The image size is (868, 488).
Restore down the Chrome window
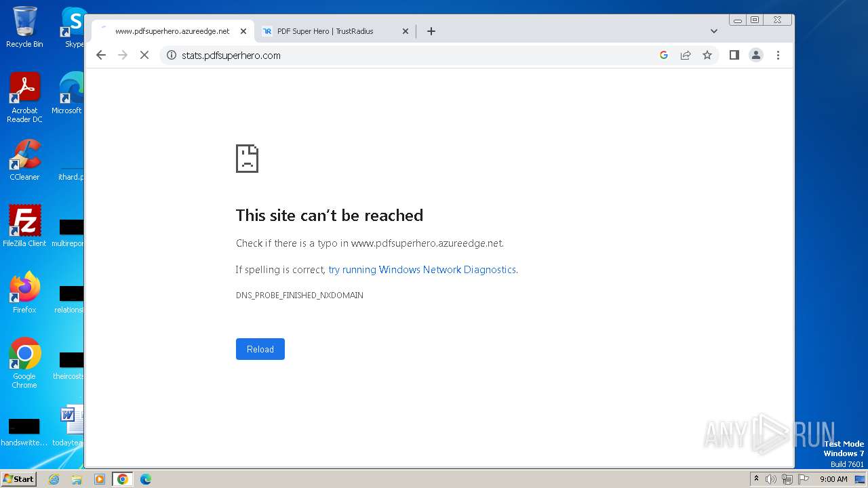755,20
